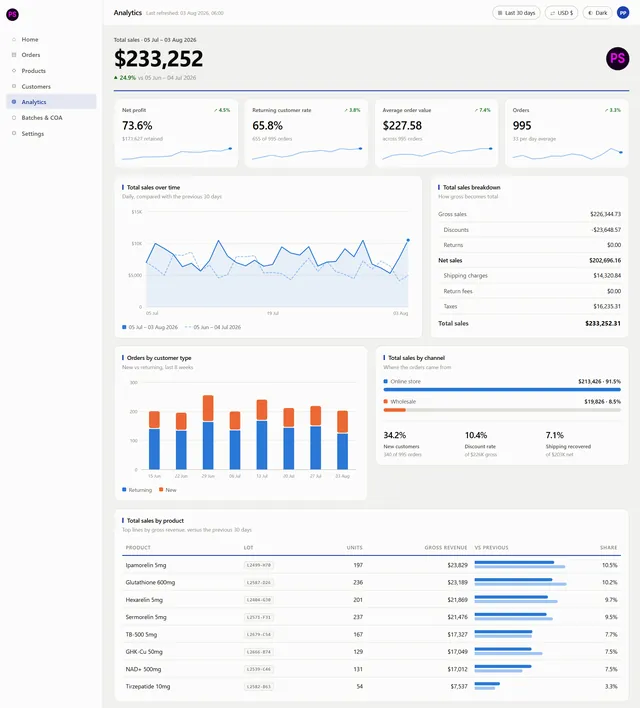This screenshot has height=708, width=640.
Task: Click the PS logo in the sidebar
Action: (12, 14)
